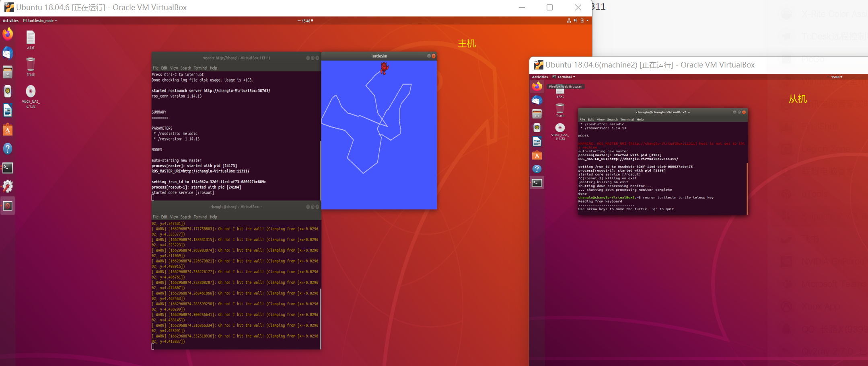Click Terminal icon in machine2 VM dock
Viewport: 868px width, 366px height.
pos(537,183)
